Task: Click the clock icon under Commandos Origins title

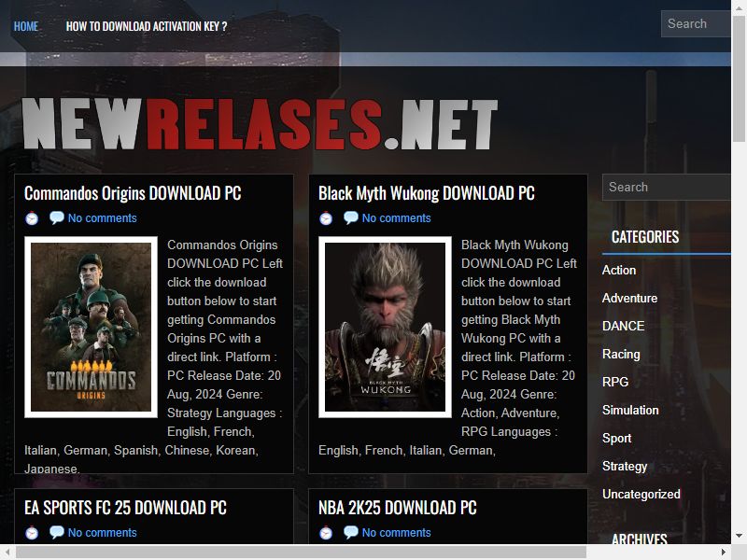Action: click(32, 218)
